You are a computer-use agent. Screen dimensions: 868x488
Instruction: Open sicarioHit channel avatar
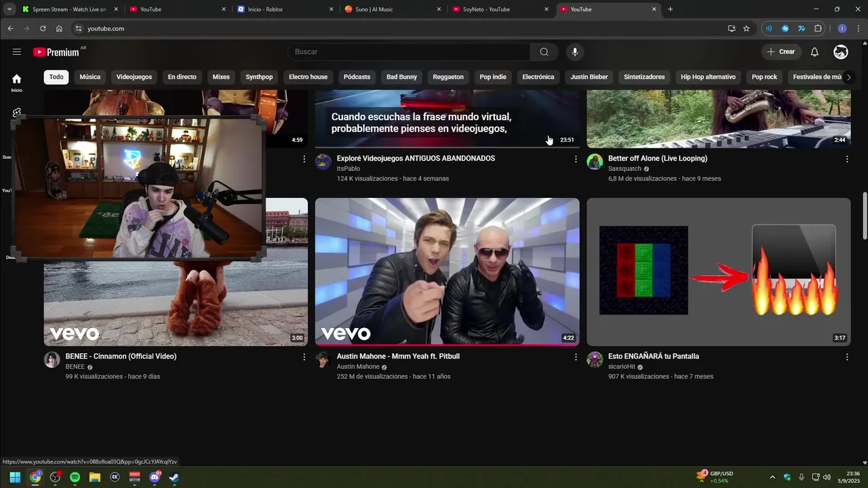click(x=595, y=359)
